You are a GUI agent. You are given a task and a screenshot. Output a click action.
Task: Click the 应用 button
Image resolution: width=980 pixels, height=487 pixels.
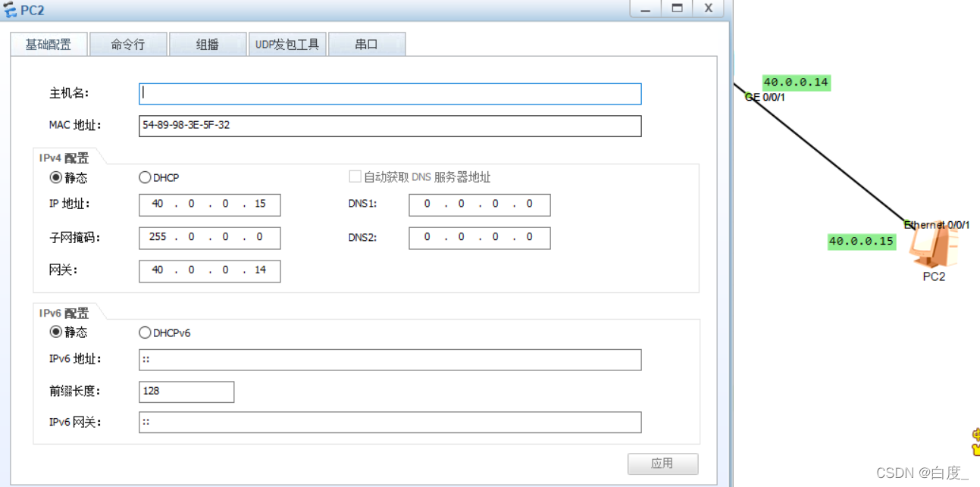(x=662, y=464)
